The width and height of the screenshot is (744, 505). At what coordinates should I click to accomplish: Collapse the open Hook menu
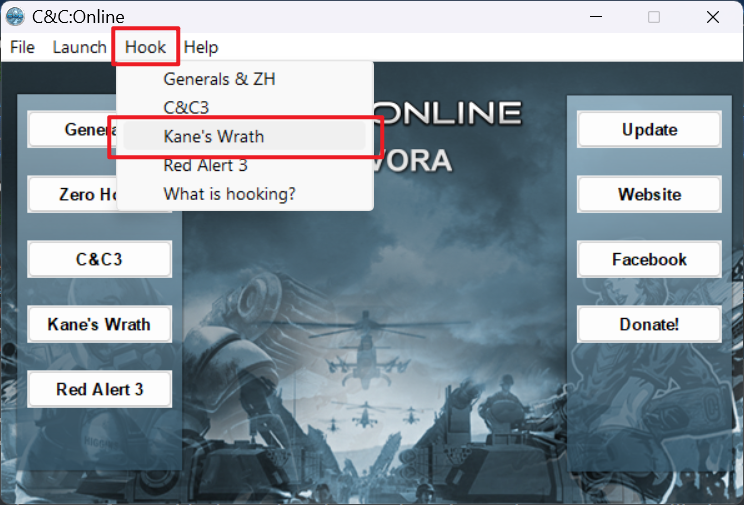146,47
